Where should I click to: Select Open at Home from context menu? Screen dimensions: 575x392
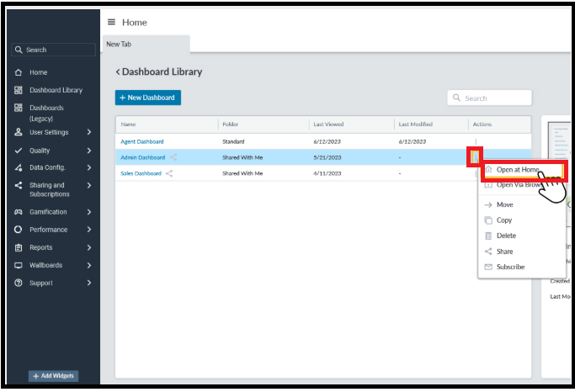(x=523, y=170)
